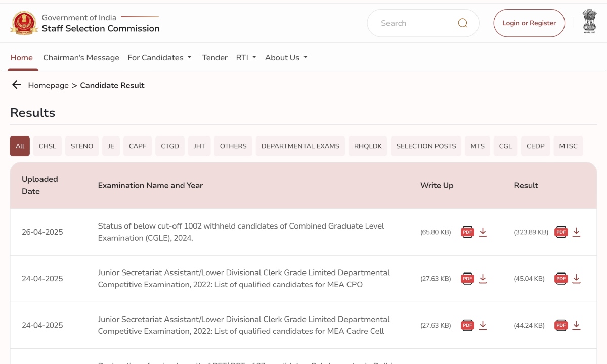Click the national emblem icon
The height and width of the screenshot is (364, 607).
[x=589, y=21]
